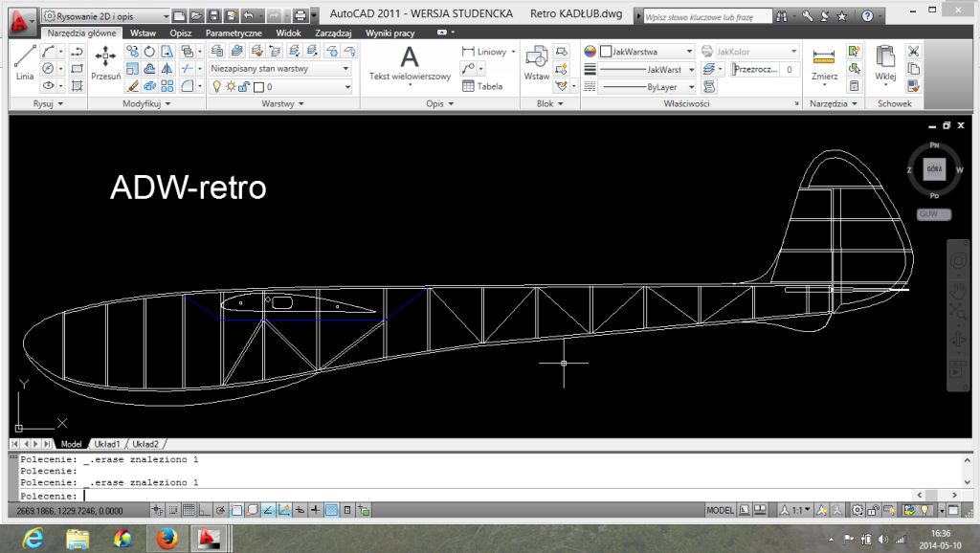The height and width of the screenshot is (553, 980).
Task: Click the save icon in quick access toolbar
Action: [213, 15]
